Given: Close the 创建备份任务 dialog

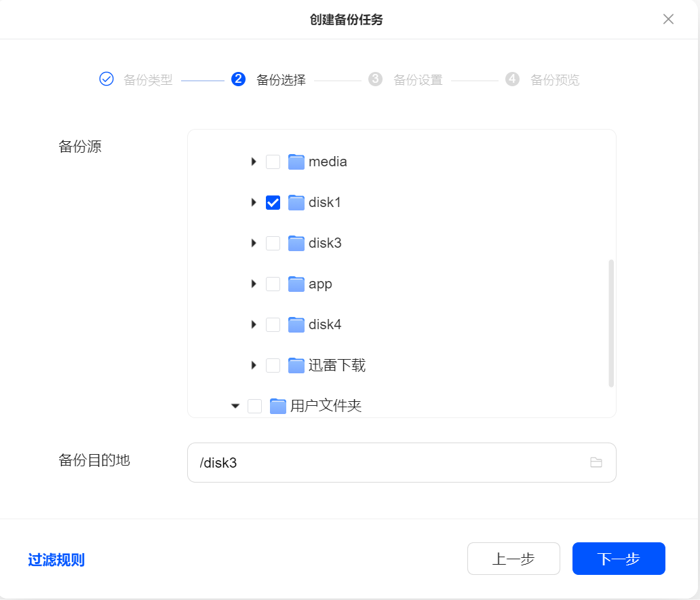Looking at the screenshot, I should pos(668,19).
